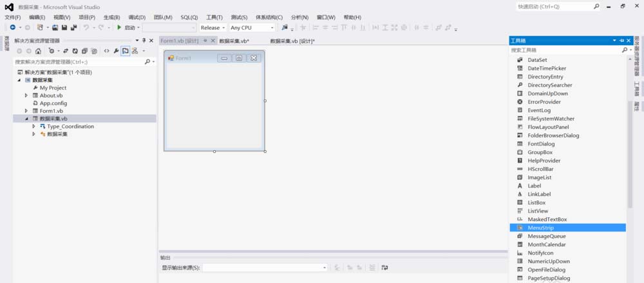Click search magnifier in Solution Explorer
The image size is (644, 283).
point(147,62)
